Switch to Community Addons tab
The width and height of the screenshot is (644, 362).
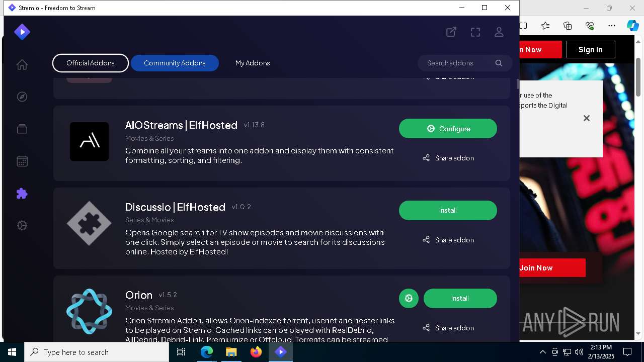tap(175, 63)
